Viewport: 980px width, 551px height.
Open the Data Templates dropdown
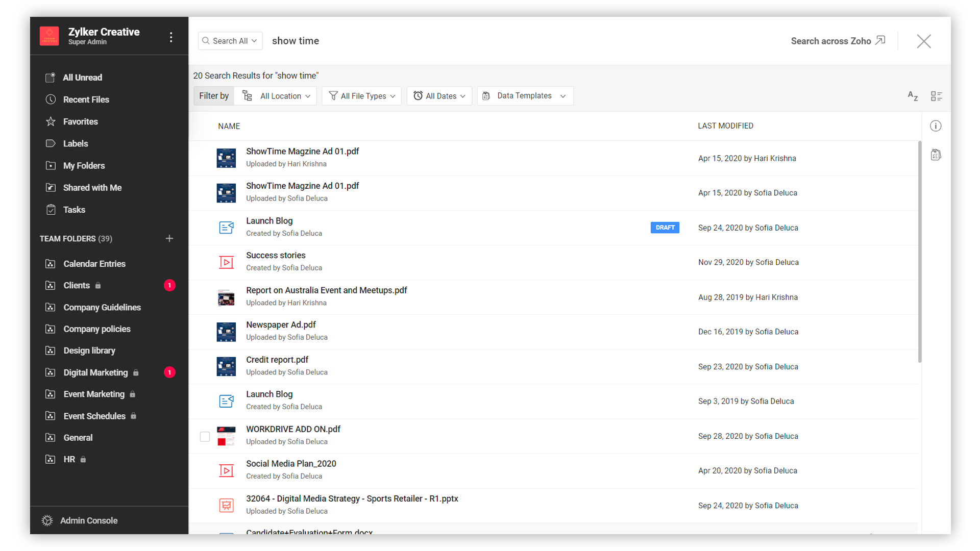(x=525, y=96)
